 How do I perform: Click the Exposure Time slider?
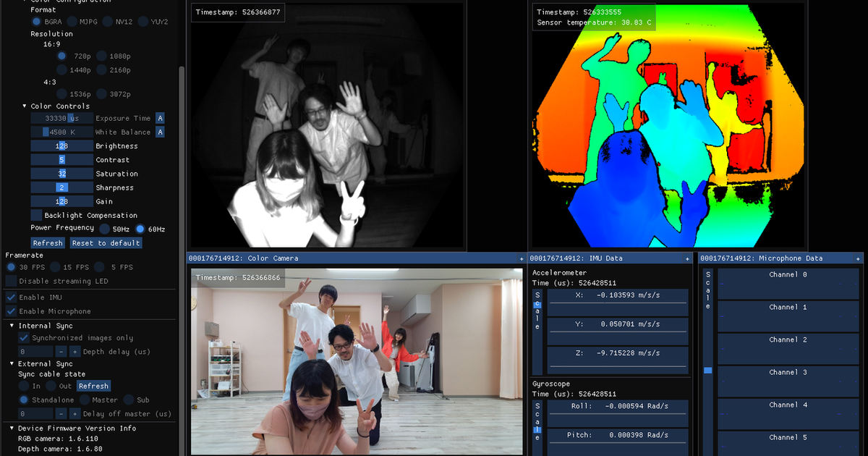click(x=61, y=118)
